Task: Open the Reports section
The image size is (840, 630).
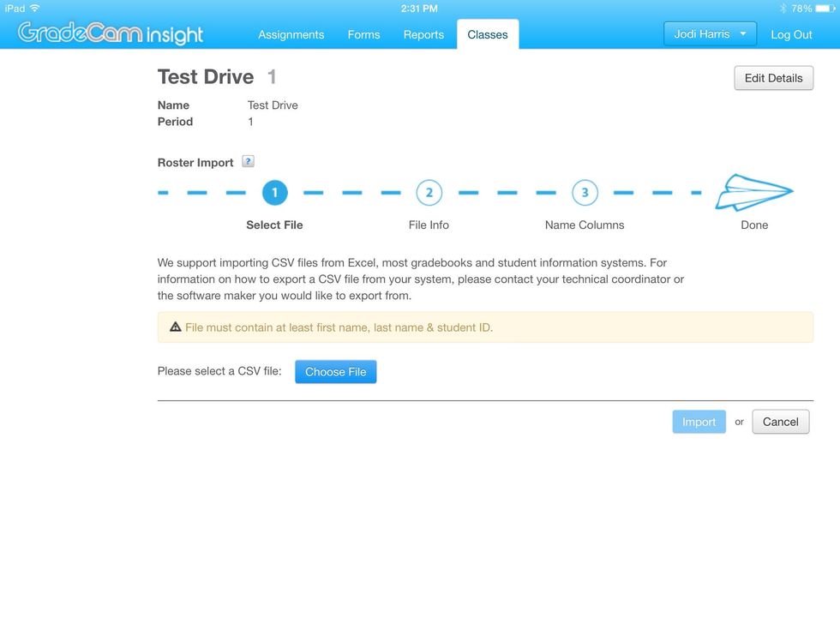Action: coord(423,34)
